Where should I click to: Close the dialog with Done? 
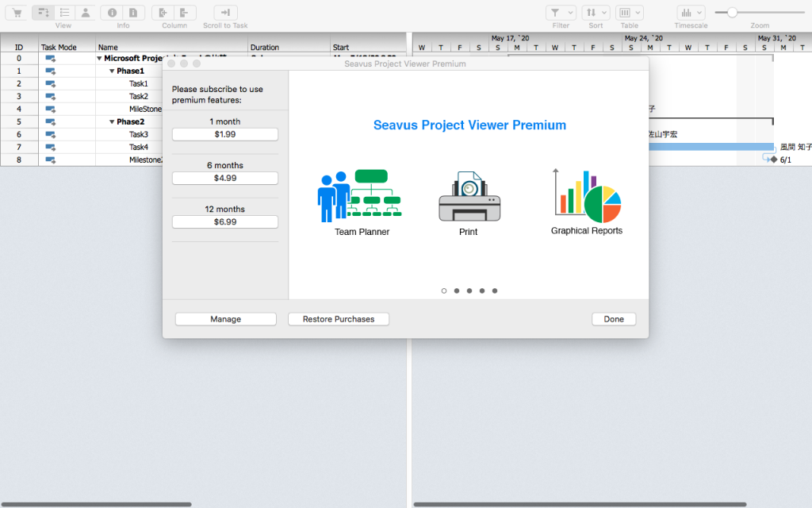coord(614,319)
